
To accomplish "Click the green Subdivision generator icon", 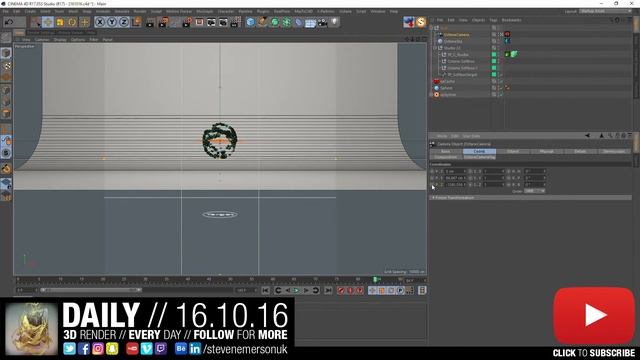I will coord(275,22).
